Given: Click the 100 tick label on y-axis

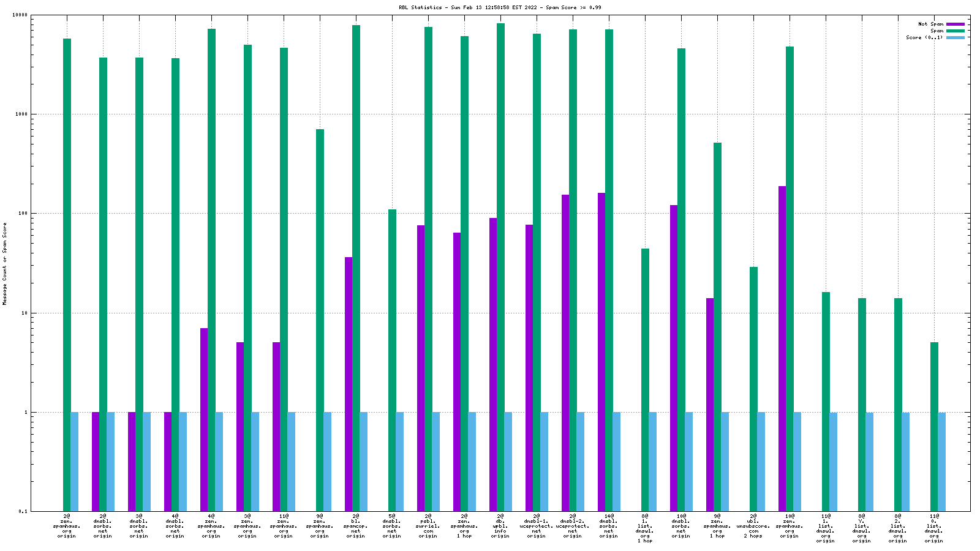Looking at the screenshot, I should point(23,214).
